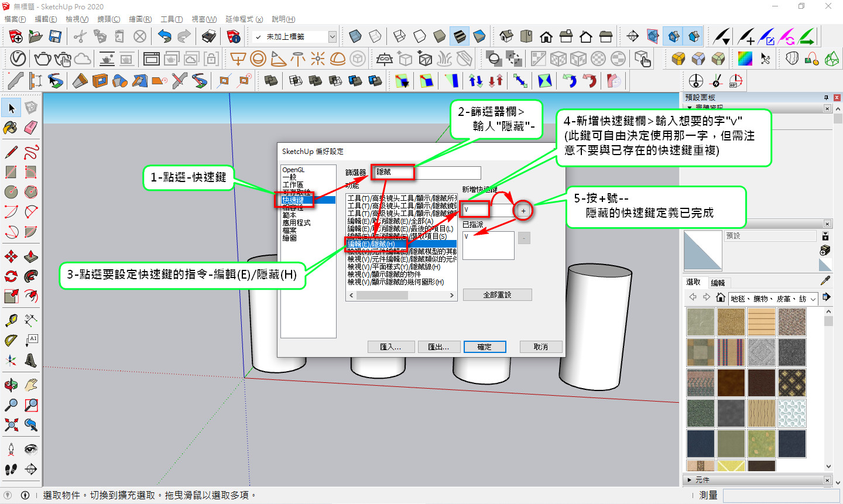This screenshot has width=843, height=504.
Task: Choose the pink Eraser tool
Action: point(31,128)
